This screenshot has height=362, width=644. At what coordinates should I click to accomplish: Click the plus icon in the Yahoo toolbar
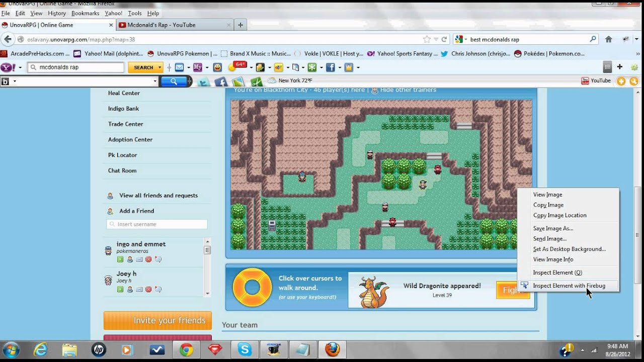point(620,67)
